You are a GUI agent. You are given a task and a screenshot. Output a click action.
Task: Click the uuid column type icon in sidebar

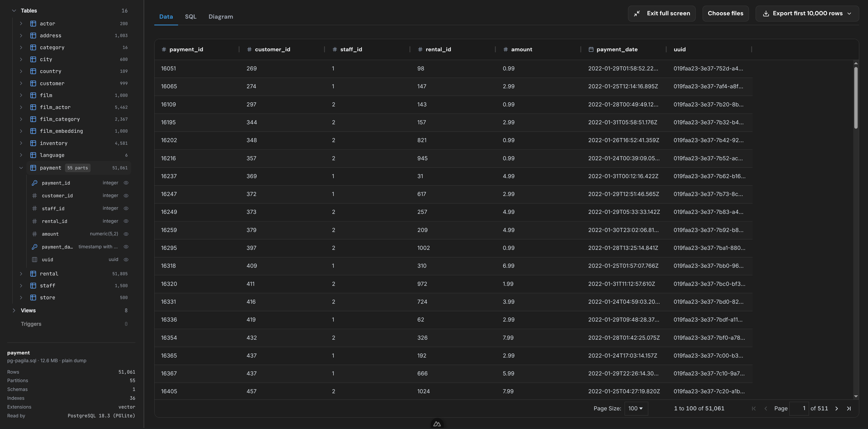tap(34, 259)
